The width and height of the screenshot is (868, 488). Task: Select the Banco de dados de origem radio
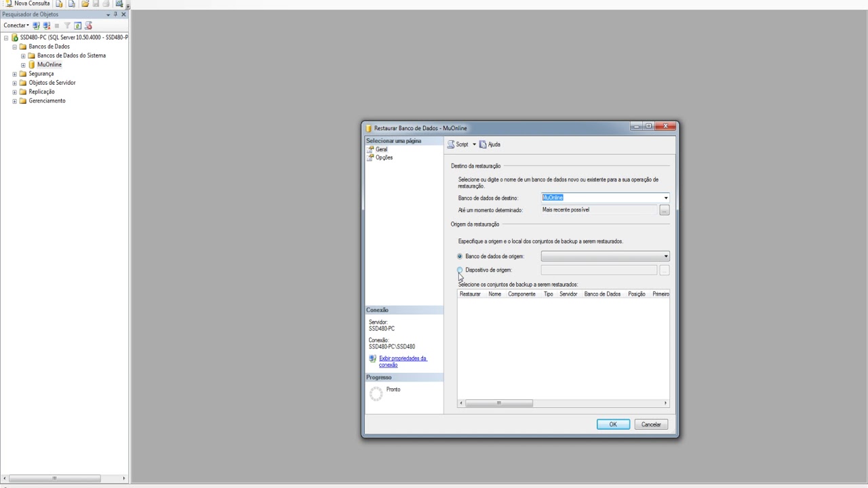coord(460,256)
